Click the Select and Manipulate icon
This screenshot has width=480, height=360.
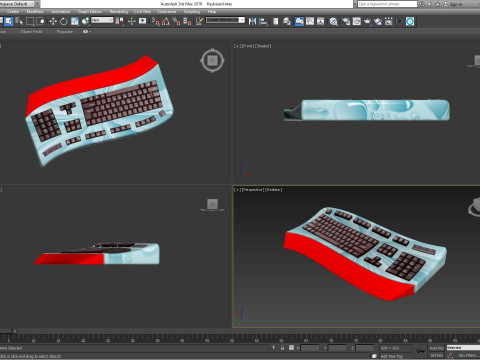[131, 21]
